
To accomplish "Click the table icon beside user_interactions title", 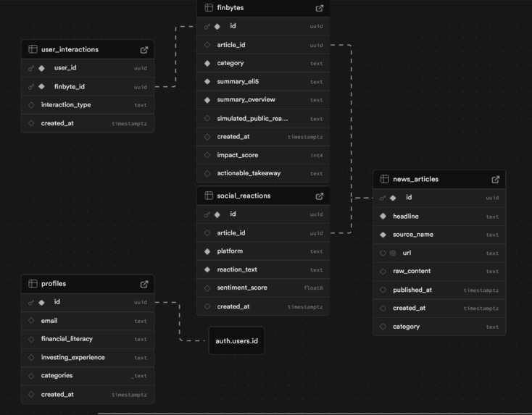I will click(33, 49).
